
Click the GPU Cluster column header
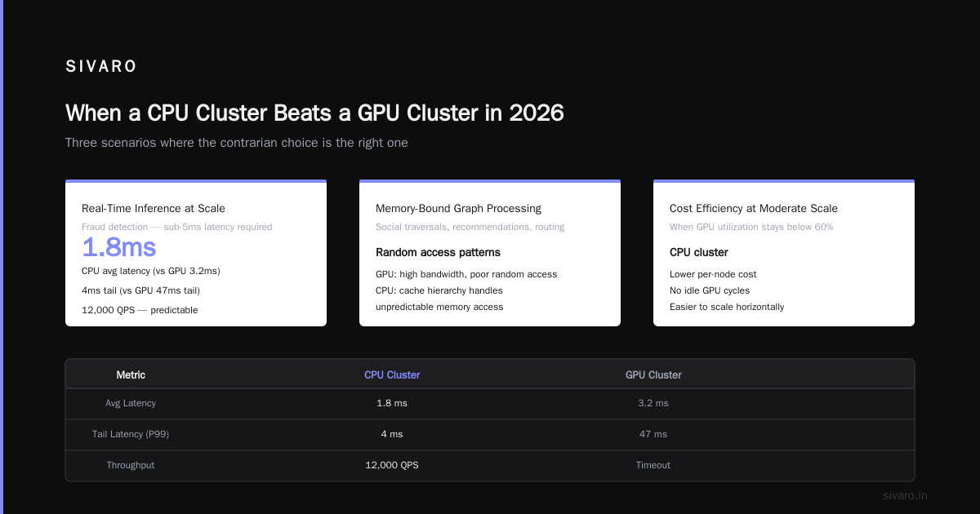point(653,375)
